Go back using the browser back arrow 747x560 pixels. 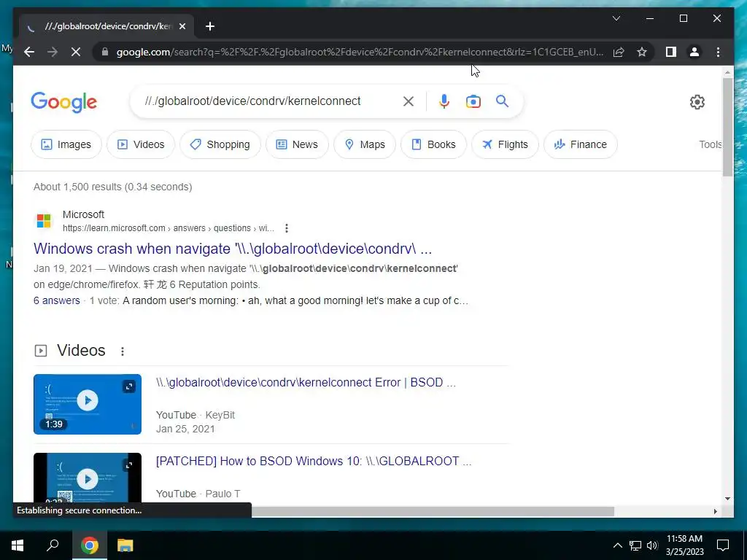[x=29, y=52]
